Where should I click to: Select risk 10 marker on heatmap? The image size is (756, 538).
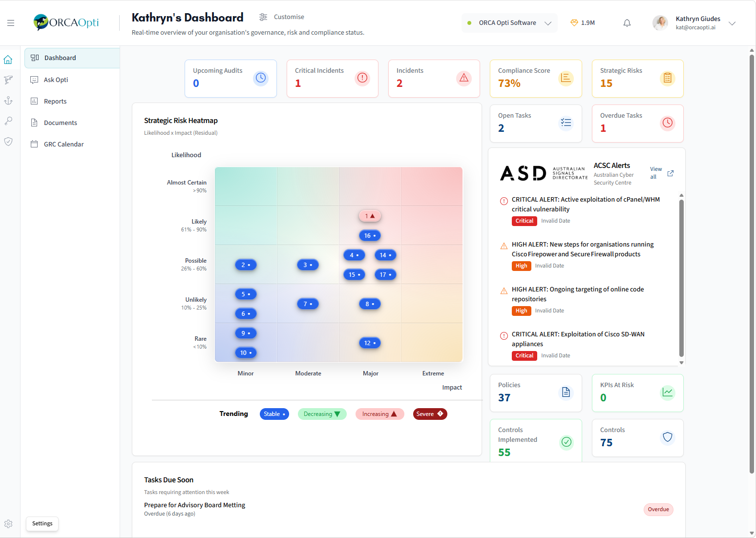(246, 352)
